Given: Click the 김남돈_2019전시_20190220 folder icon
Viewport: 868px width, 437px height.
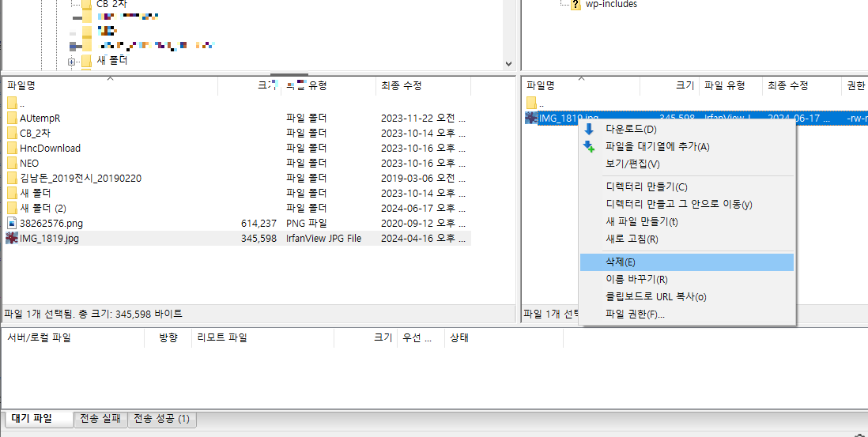Looking at the screenshot, I should (x=13, y=178).
